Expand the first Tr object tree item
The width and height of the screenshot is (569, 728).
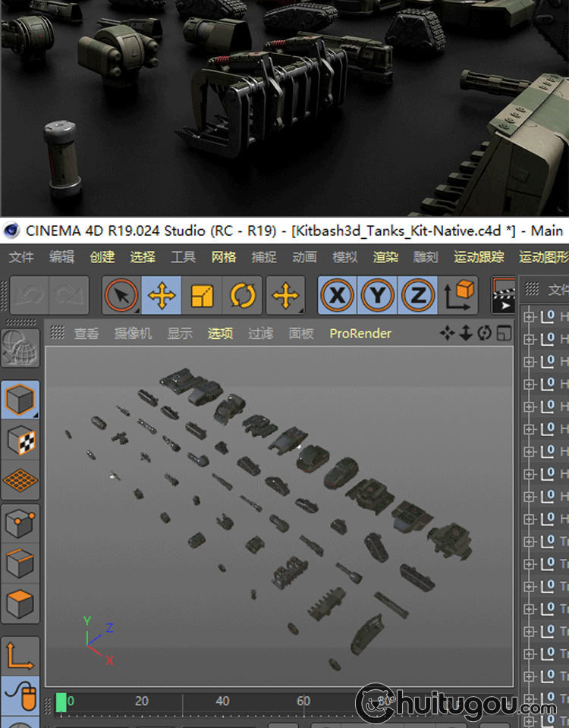pos(530,541)
